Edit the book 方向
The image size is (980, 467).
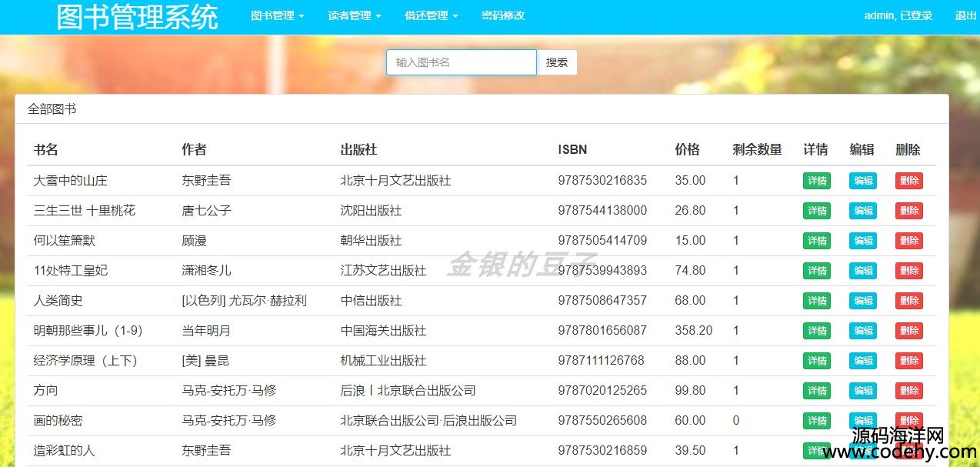[x=863, y=391]
